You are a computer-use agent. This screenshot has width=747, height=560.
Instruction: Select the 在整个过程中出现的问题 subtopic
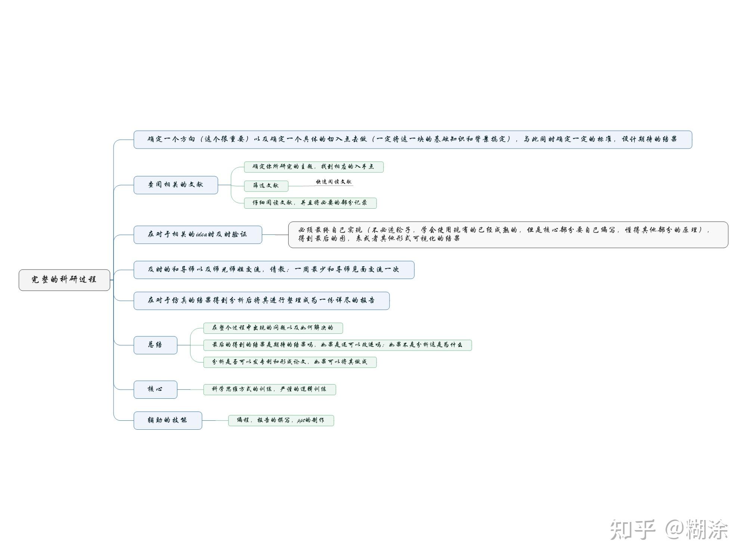coord(273,328)
